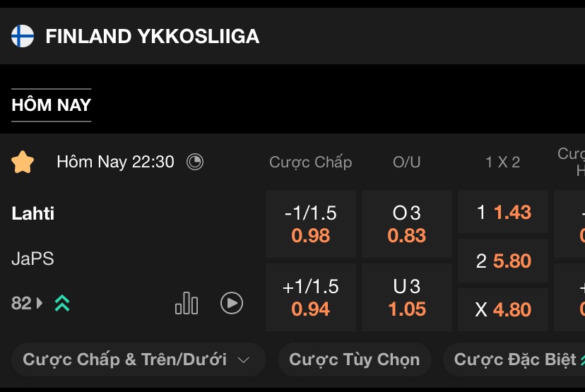The image size is (585, 392).
Task: Pick away win odds 5.80
Action: 503,261
